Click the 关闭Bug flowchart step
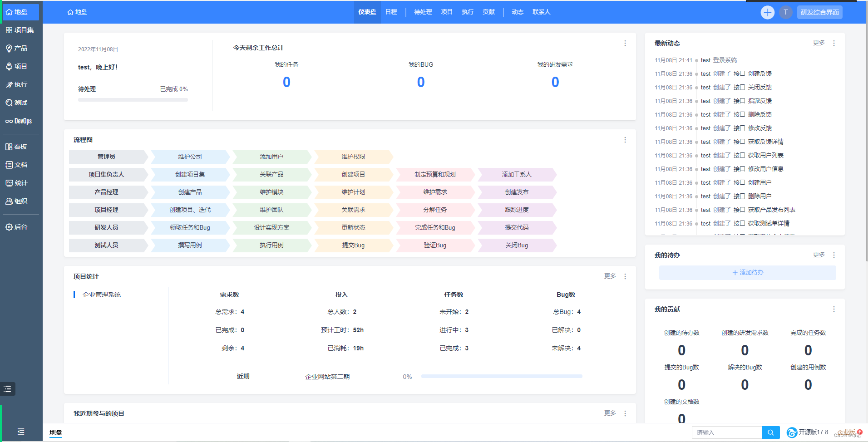Screen dimensions: 868x442 click(517, 245)
